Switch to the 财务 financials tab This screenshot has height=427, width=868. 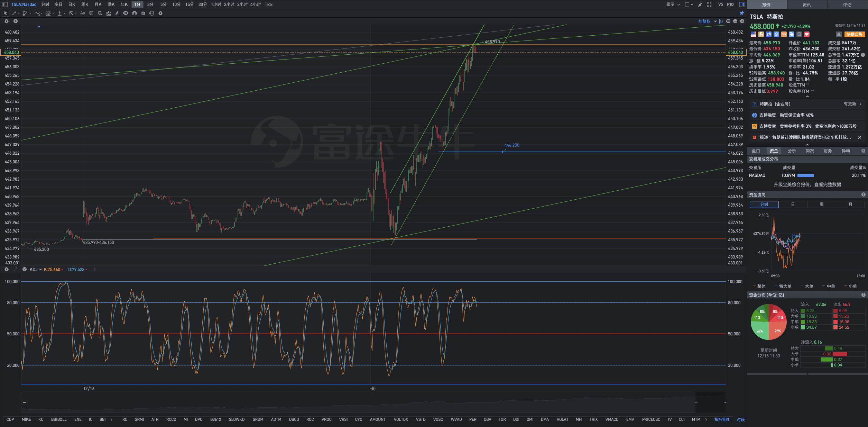828,151
